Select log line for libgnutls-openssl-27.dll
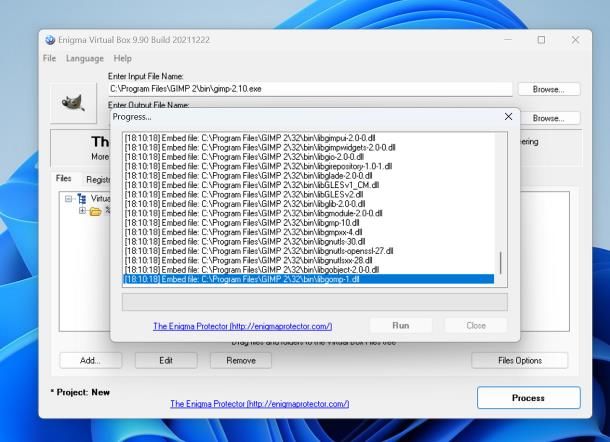The image size is (610, 442). pyautogui.click(x=308, y=251)
